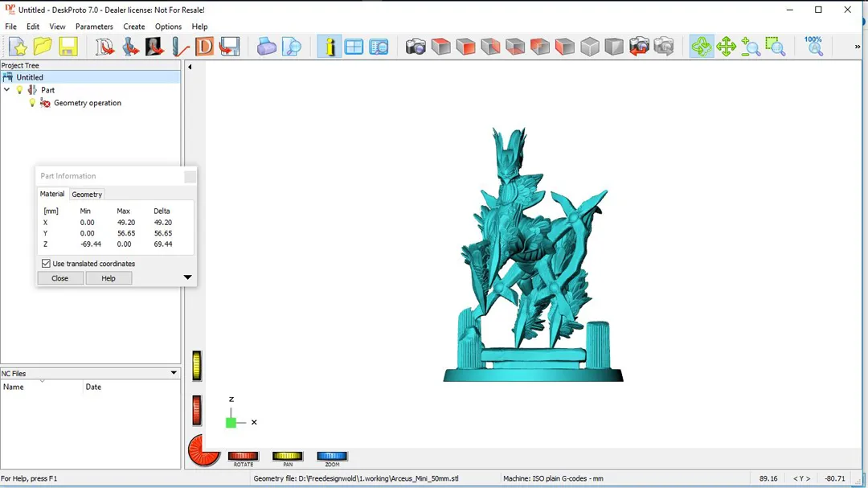Click the blue ZOOM thumbwheel
Viewport: 868px width, 488px height.
(332, 456)
